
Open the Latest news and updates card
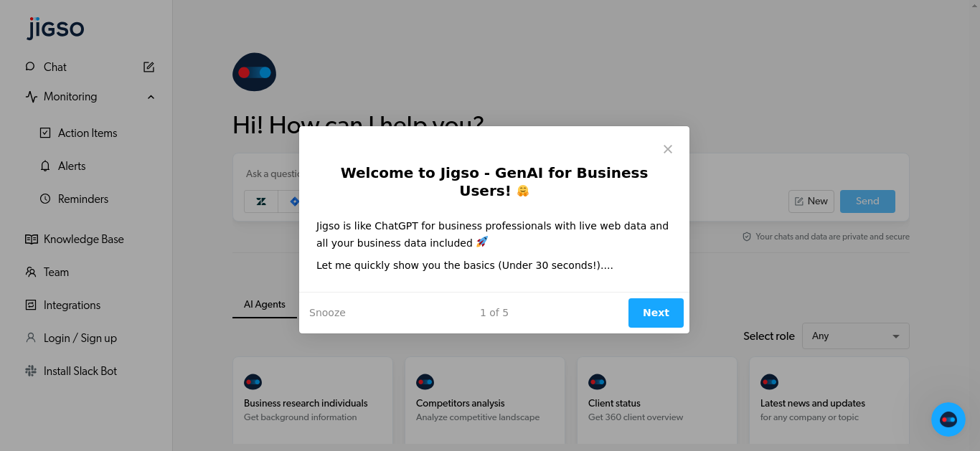[x=829, y=400]
